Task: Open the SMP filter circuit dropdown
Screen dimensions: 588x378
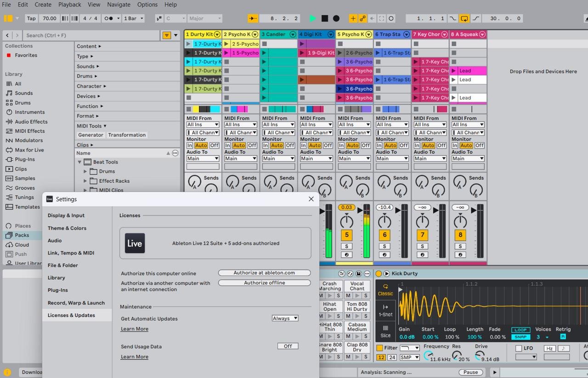Action: pyautogui.click(x=409, y=357)
